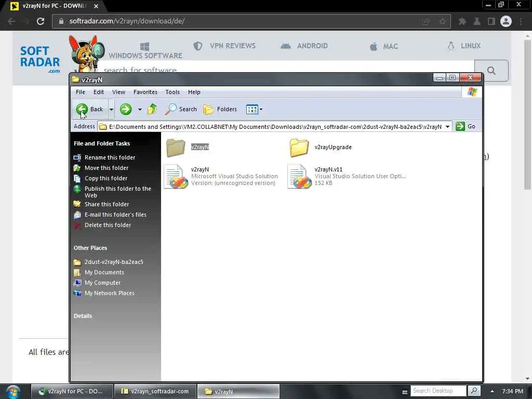Open the File menu

[81, 92]
